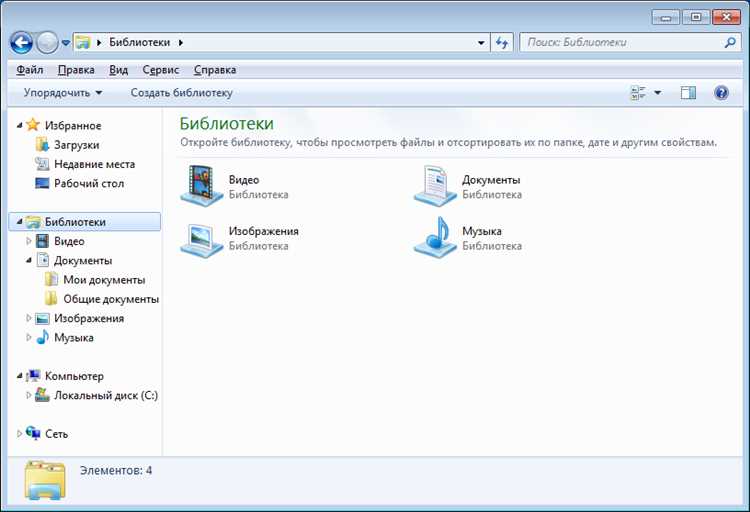750x512 pixels.
Task: Close the Библиотеки window
Action: (x=726, y=17)
